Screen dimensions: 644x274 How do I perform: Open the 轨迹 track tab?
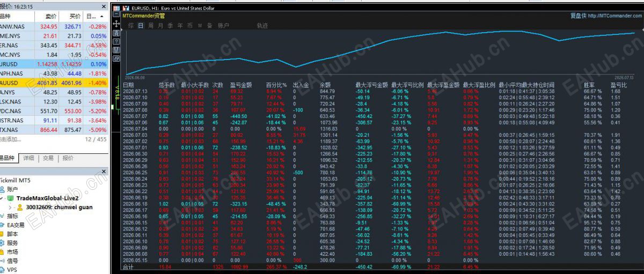[x=262, y=25]
